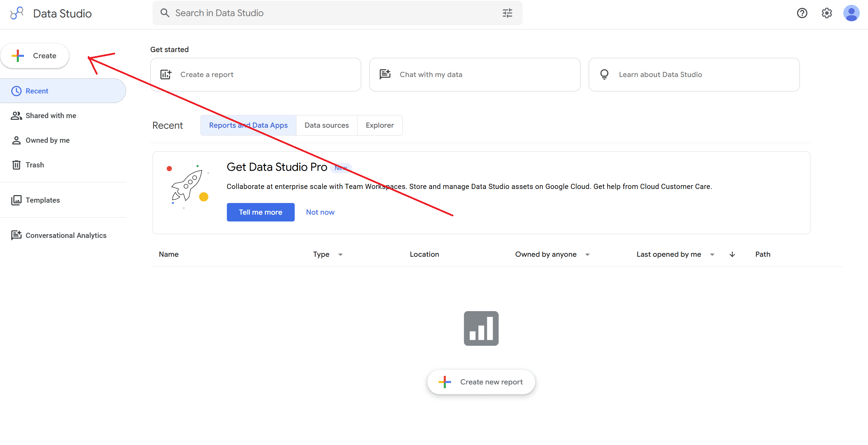Click the Create new report button
Screen dimensions: 868x445
pos(481,382)
